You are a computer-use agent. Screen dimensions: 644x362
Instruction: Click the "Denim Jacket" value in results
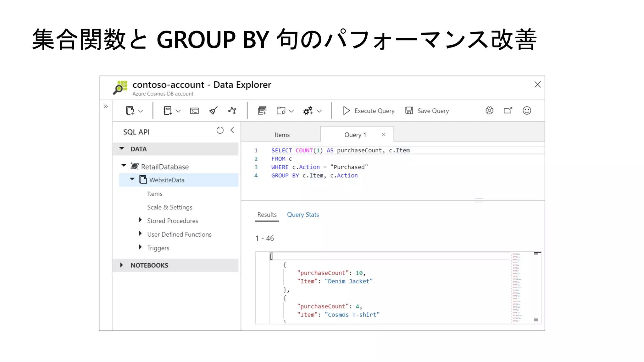(349, 281)
